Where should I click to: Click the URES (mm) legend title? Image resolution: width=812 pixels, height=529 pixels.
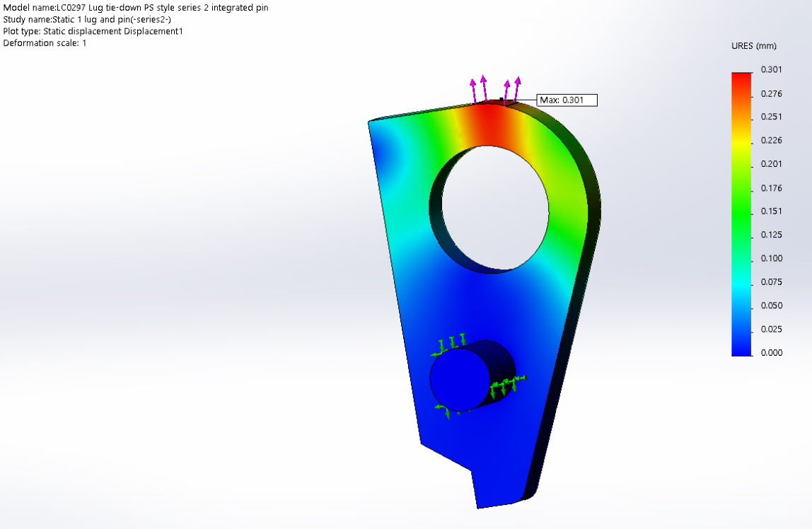(x=753, y=45)
